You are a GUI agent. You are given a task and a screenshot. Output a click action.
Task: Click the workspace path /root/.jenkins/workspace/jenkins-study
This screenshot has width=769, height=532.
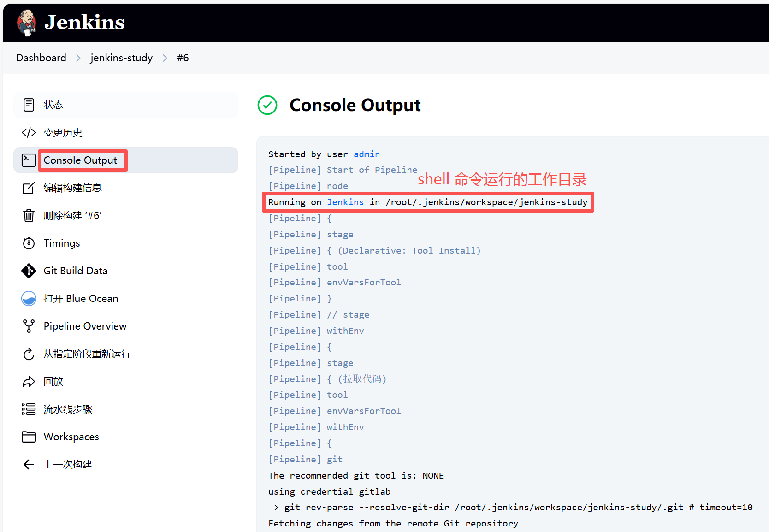click(x=487, y=202)
